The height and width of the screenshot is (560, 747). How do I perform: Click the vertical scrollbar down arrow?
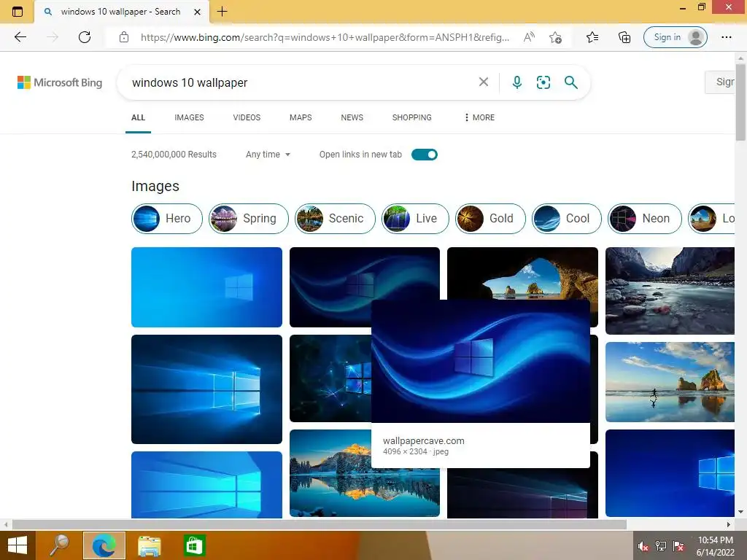741,512
